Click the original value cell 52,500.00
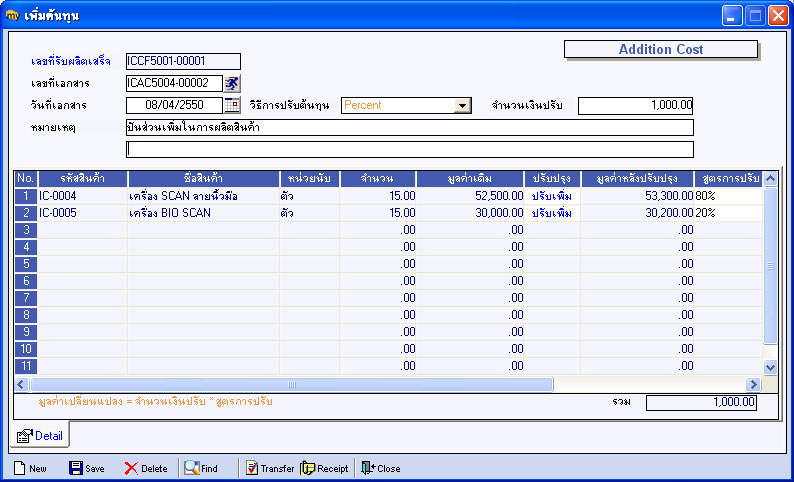794x482 pixels. (x=470, y=196)
